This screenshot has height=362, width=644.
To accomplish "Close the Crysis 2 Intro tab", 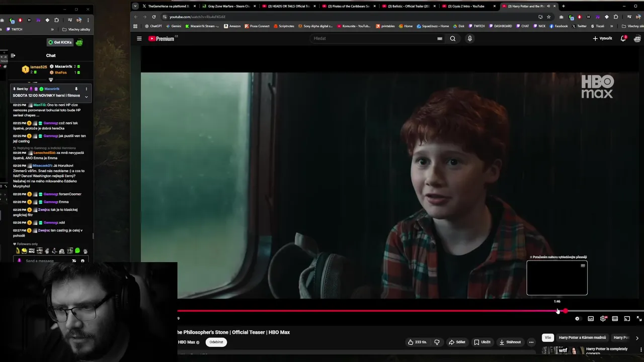I will 495,6.
